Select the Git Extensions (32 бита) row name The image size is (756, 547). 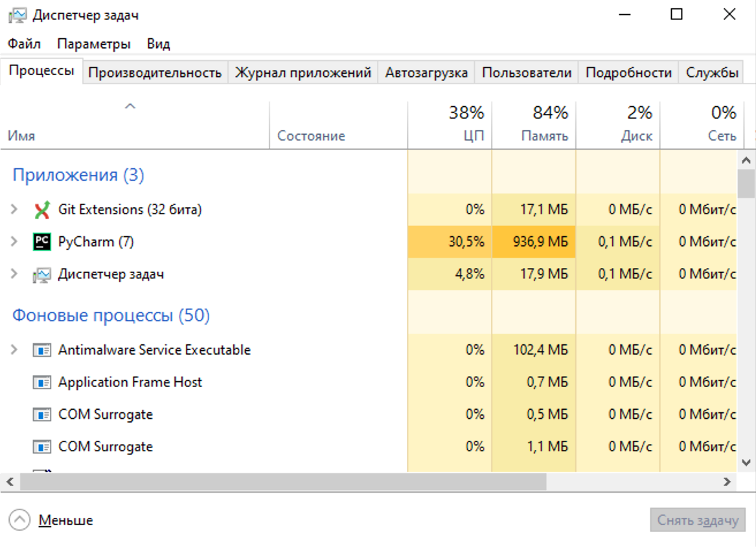point(130,210)
